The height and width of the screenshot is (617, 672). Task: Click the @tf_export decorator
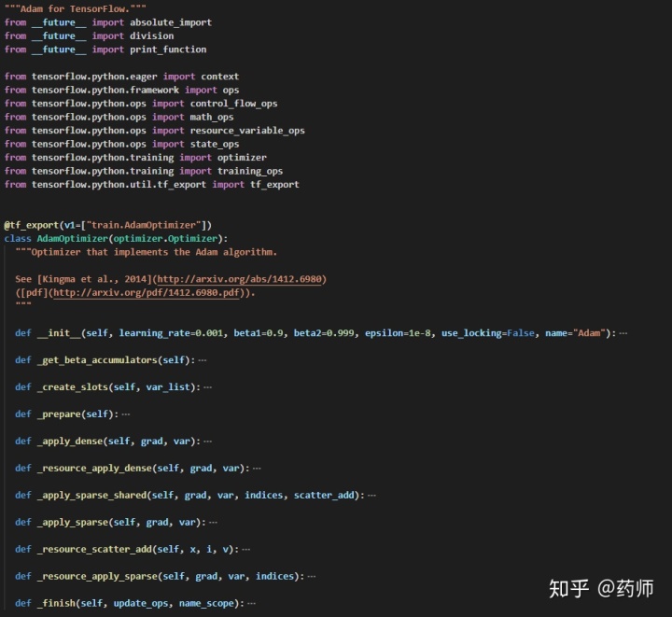(x=32, y=225)
